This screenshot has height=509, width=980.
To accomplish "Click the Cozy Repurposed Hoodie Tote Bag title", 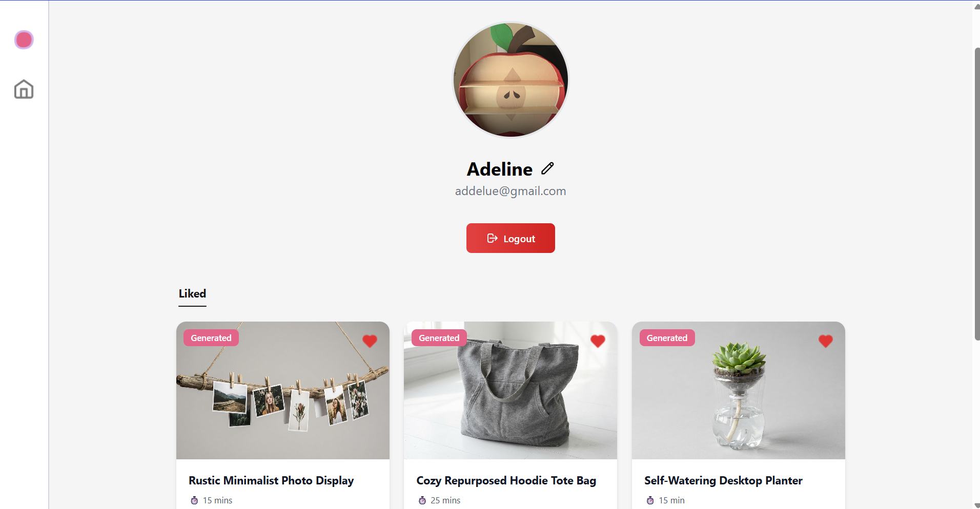I will pos(506,480).
